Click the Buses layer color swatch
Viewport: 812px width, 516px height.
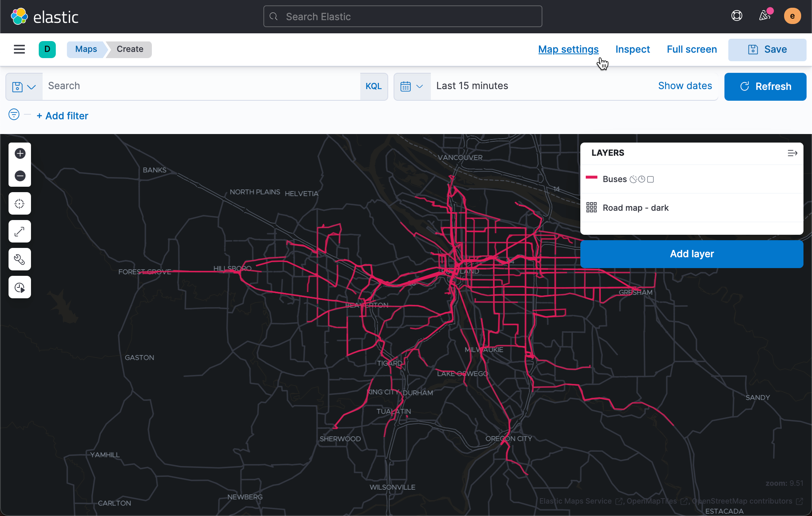592,178
